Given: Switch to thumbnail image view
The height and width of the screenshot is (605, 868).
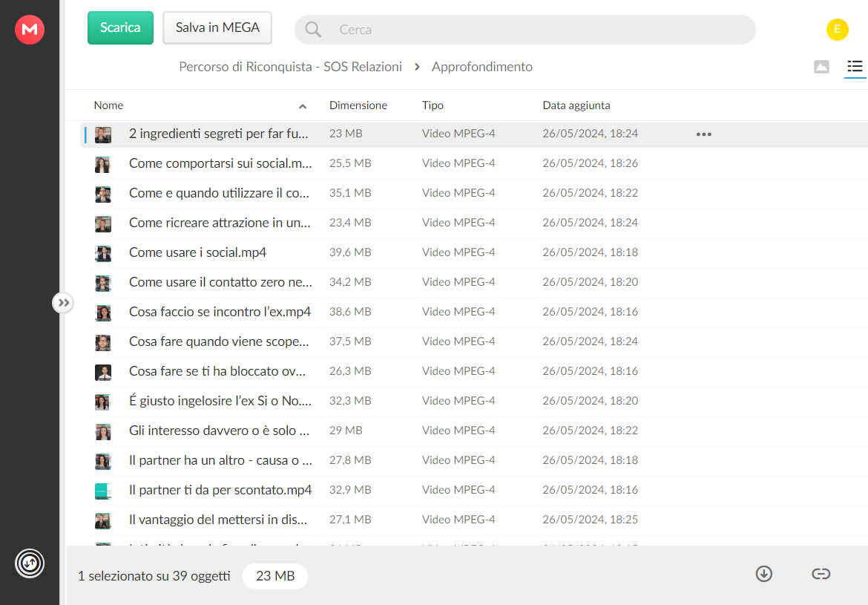Looking at the screenshot, I should point(821,67).
